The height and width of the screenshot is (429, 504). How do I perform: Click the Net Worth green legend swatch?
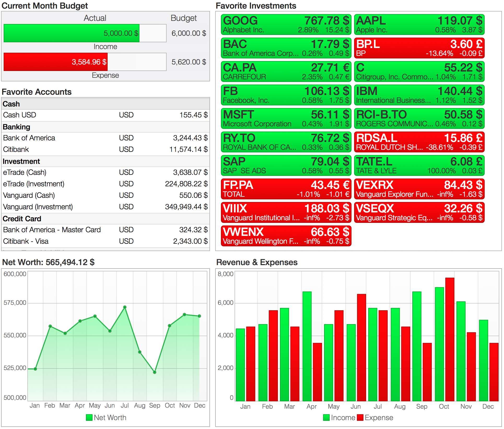pos(89,418)
